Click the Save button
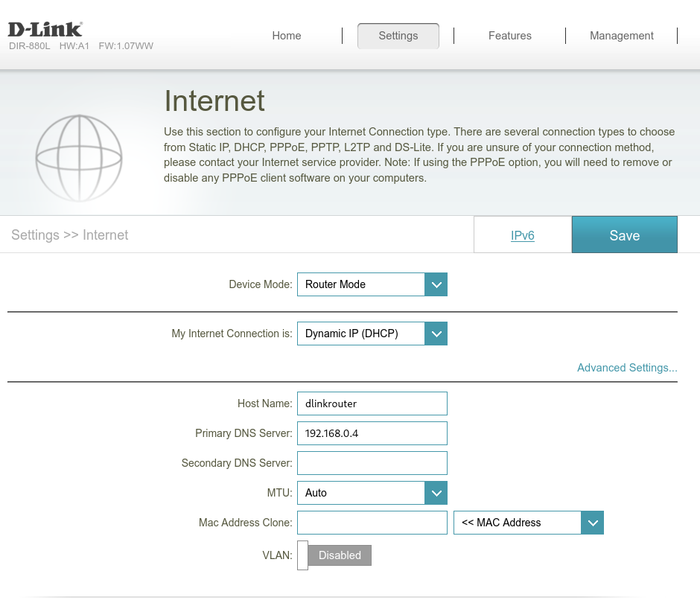The width and height of the screenshot is (700, 606). click(624, 235)
